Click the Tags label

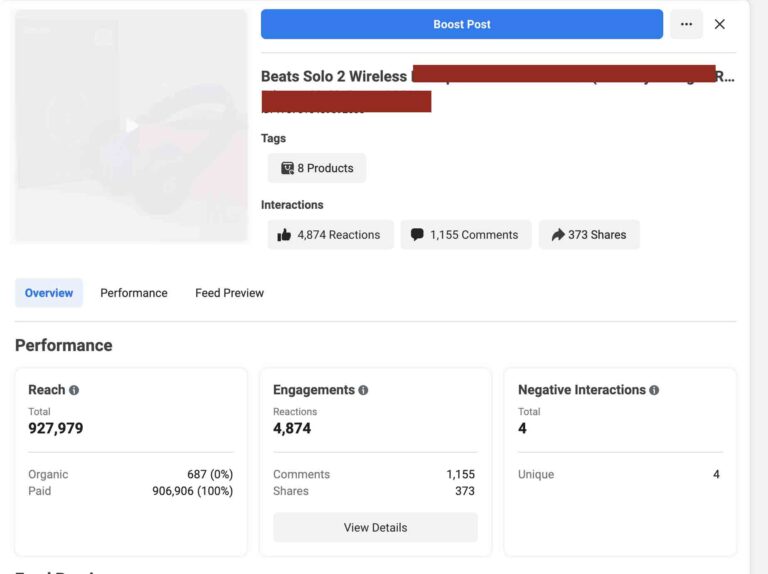(273, 139)
